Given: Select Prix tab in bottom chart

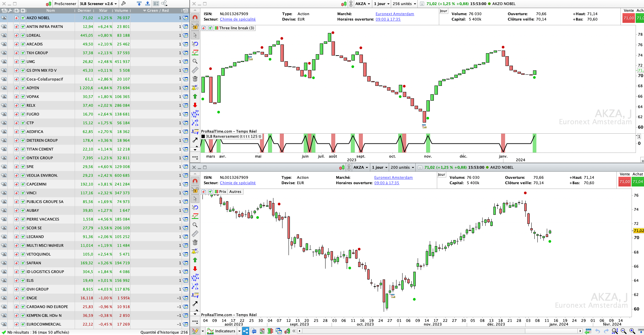Looking at the screenshot, I should (220, 192).
